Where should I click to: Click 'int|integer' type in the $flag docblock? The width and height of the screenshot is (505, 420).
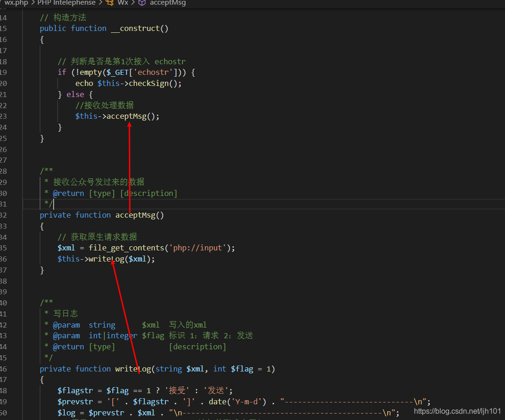click(113, 335)
